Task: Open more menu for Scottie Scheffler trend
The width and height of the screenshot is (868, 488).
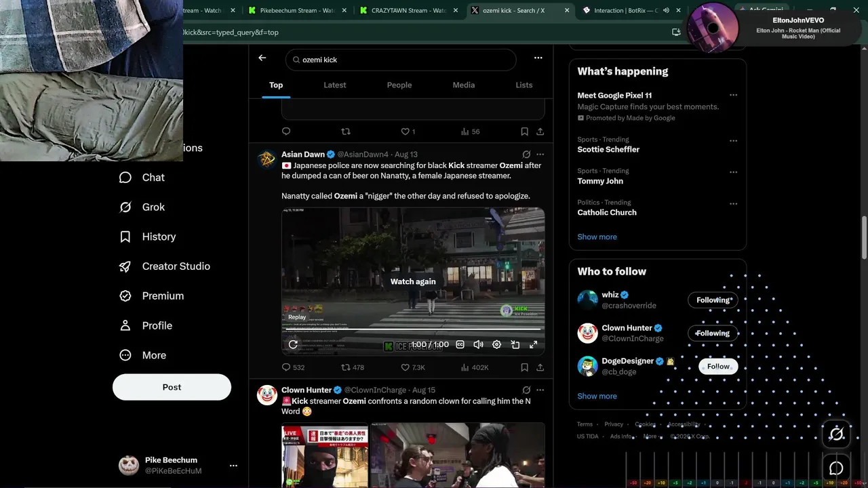Action: click(733, 141)
